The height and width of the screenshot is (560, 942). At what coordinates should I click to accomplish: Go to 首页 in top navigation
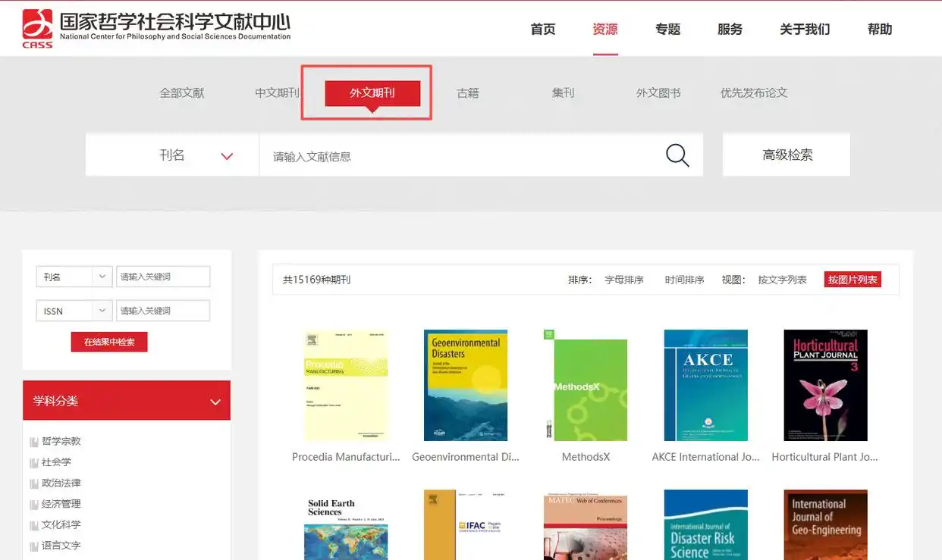543,29
